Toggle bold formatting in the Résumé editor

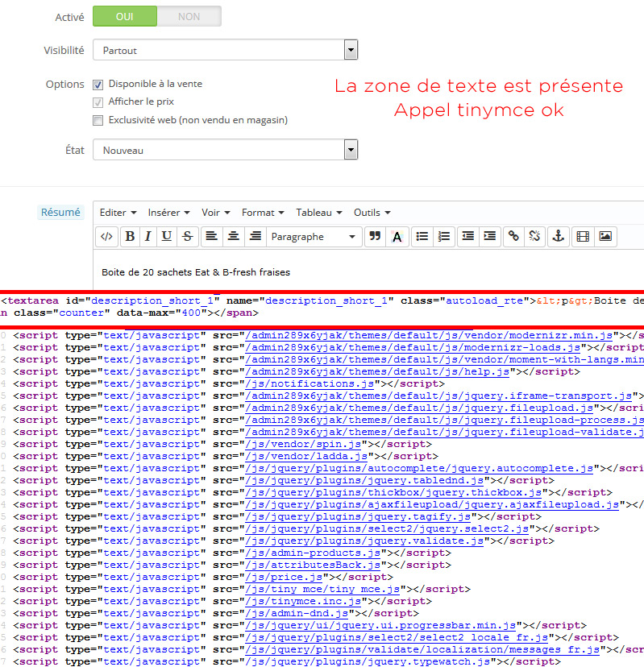pos(130,237)
